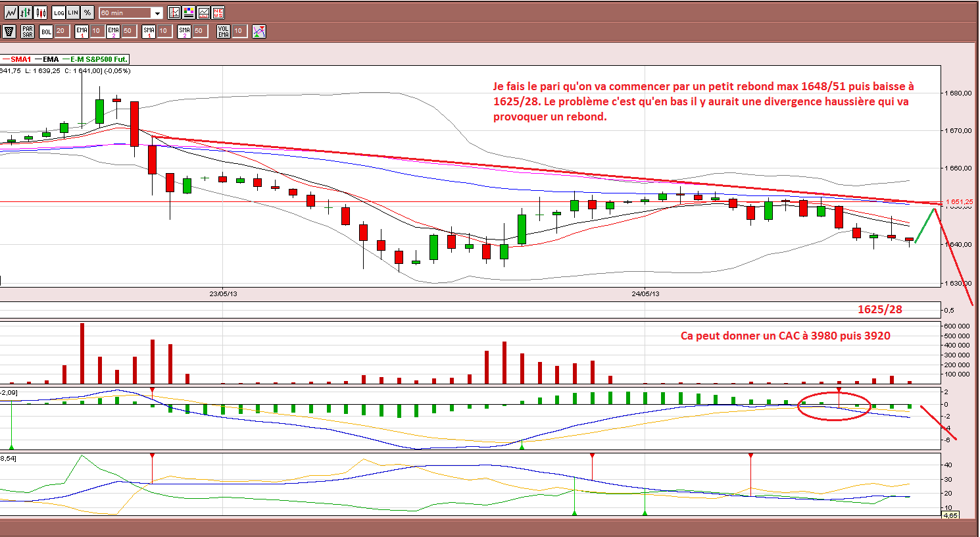Select the E-M S&P500 Fut. legend label

pos(99,59)
